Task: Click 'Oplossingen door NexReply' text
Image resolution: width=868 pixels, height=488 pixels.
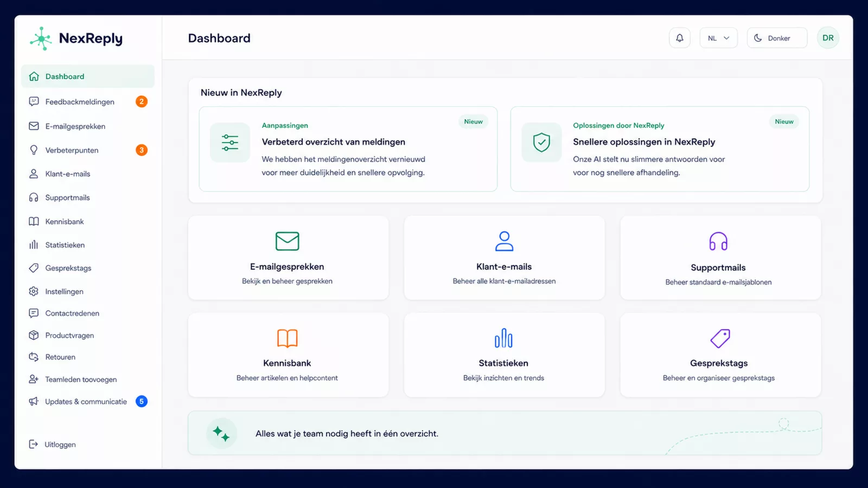Action: [x=618, y=125]
